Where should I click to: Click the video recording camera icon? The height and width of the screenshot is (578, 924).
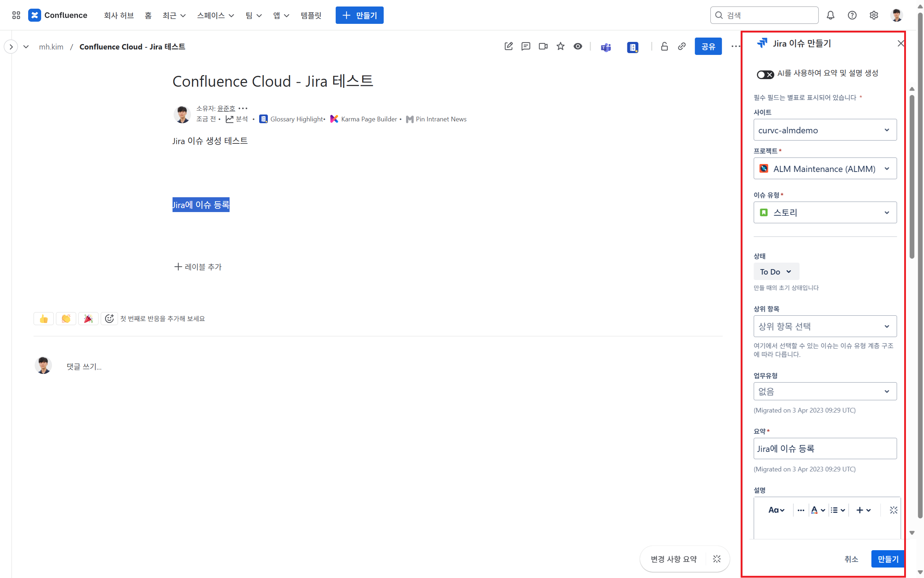tap(543, 46)
